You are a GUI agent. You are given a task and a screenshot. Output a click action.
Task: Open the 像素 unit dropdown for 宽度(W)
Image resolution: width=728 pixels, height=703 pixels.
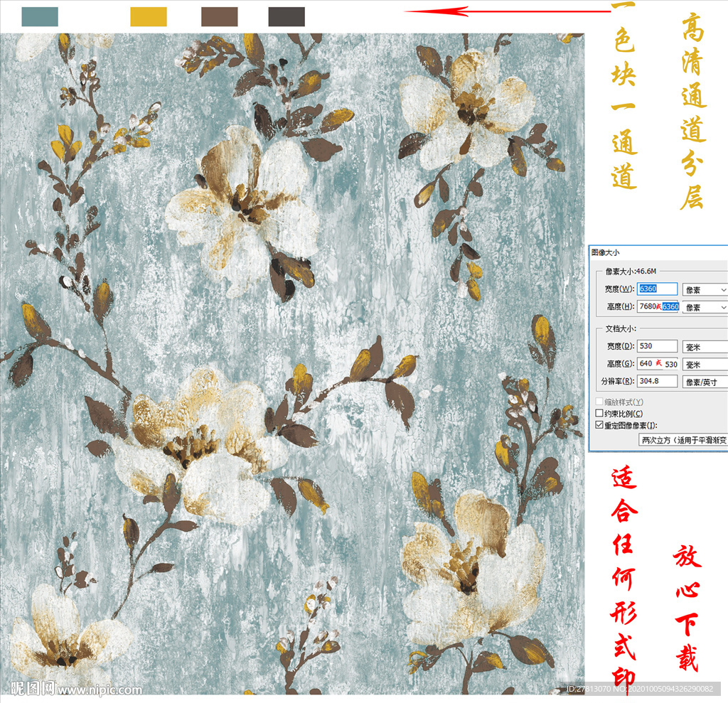point(705,290)
